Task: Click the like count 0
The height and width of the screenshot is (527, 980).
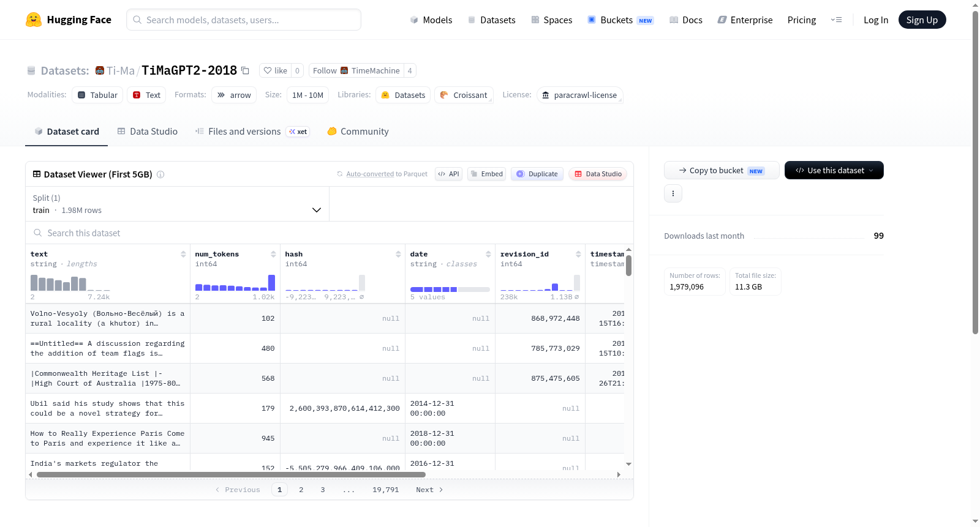Action: click(297, 70)
